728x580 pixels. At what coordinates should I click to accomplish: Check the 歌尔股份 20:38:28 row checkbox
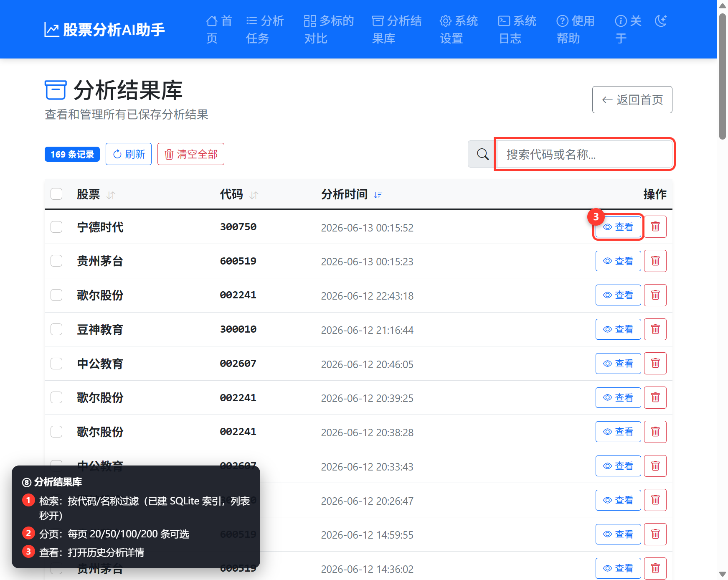[x=56, y=432]
